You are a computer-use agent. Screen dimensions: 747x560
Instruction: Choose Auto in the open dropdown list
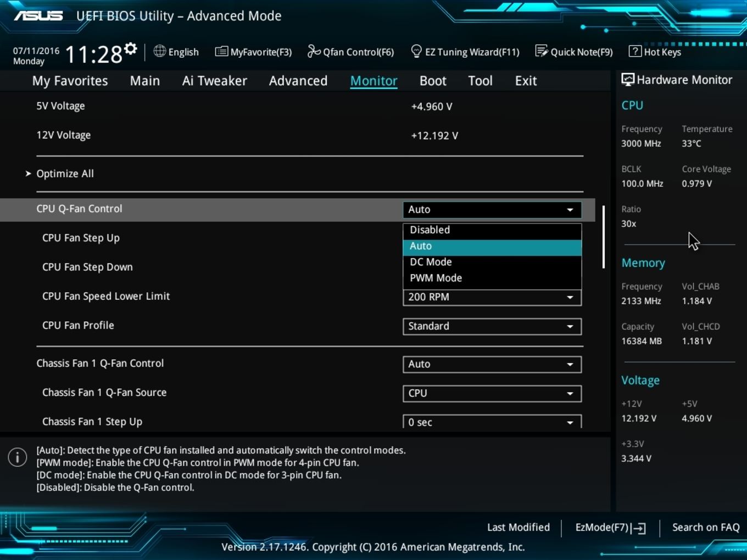click(492, 247)
